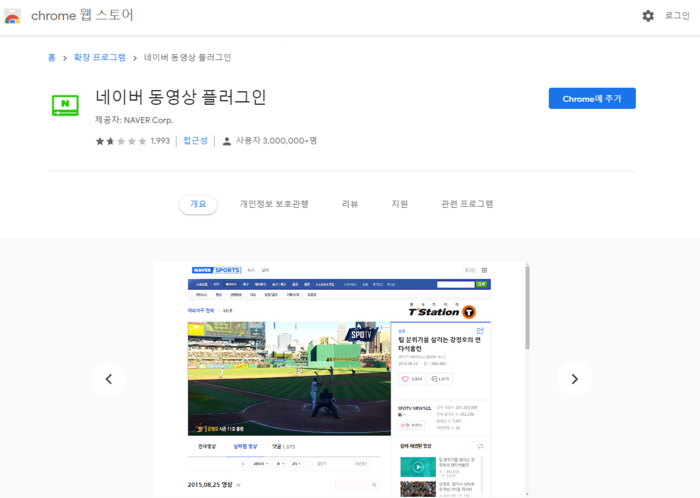
Task: Select the 날짜별 영상 tab in screenshot
Action: click(245, 446)
